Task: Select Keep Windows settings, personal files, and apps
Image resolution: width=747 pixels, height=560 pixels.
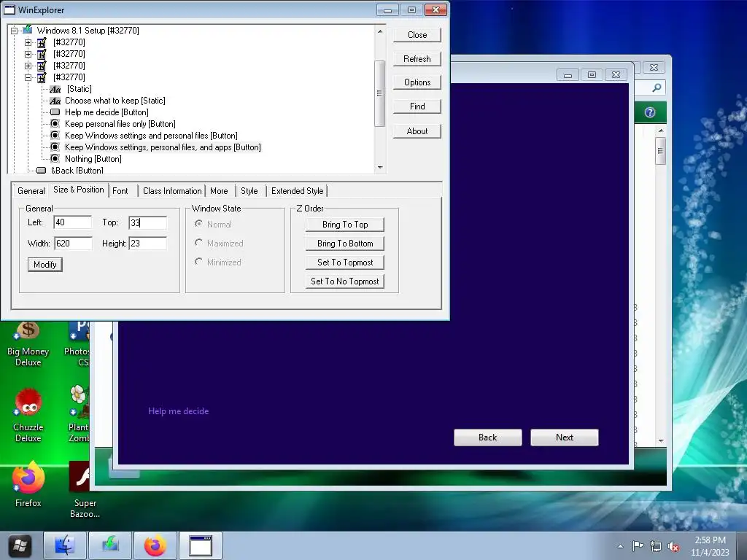Action: (x=163, y=147)
